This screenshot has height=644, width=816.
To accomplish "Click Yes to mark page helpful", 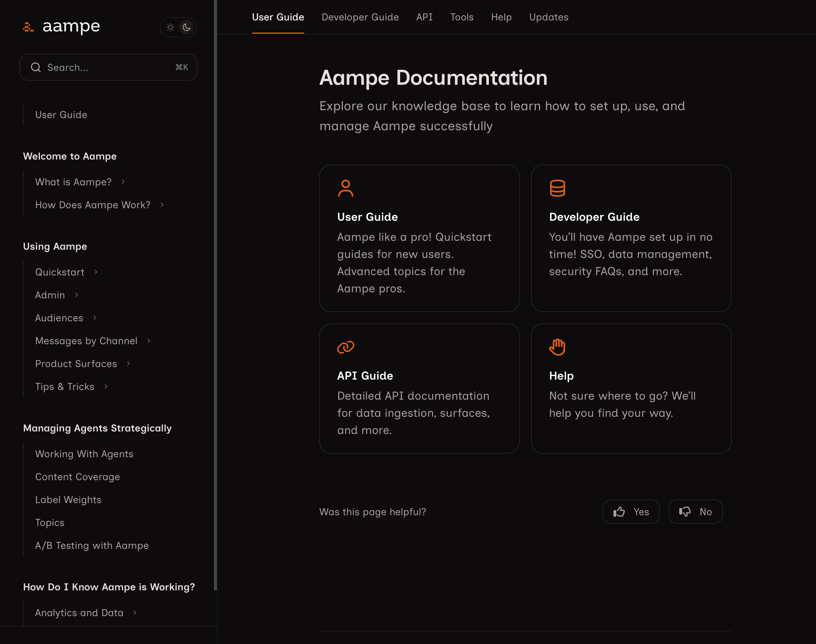I will (631, 512).
